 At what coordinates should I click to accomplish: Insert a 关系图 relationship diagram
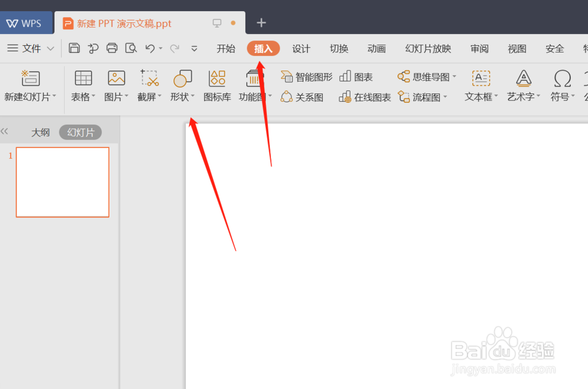[302, 97]
